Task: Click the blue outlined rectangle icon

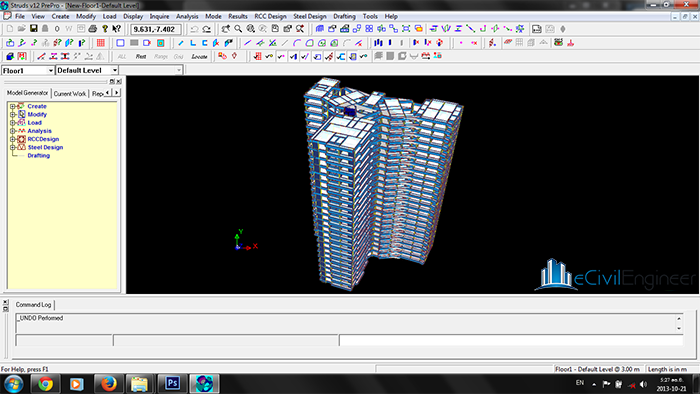Action: click(120, 43)
